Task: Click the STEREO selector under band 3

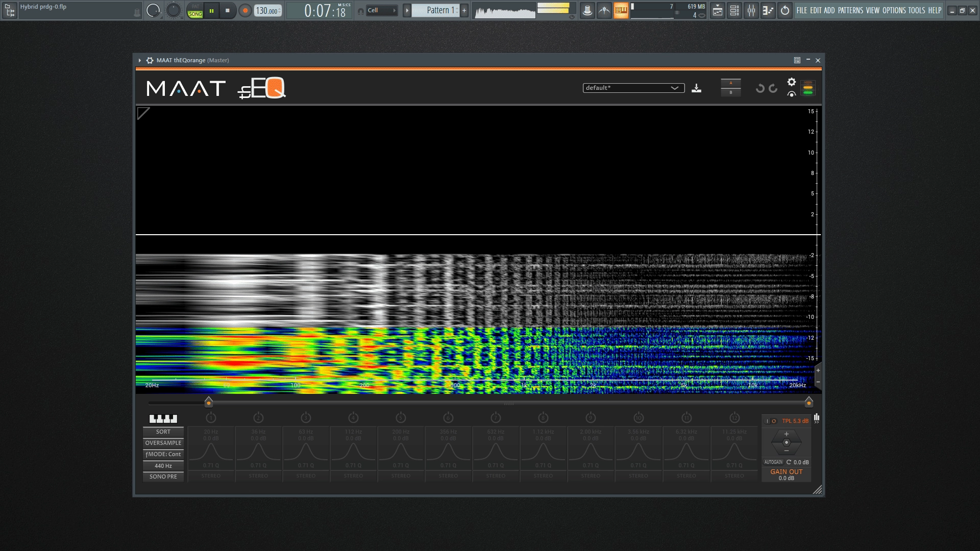Action: [x=306, y=476]
